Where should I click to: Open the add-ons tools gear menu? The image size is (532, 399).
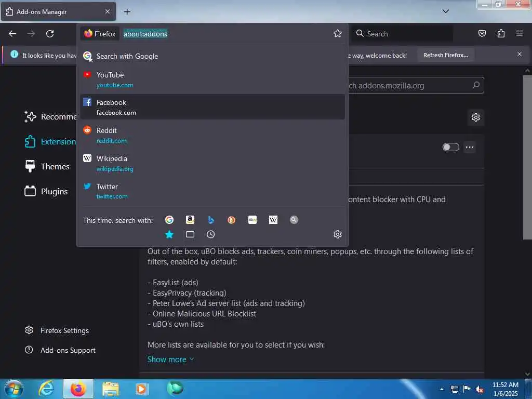click(x=476, y=117)
